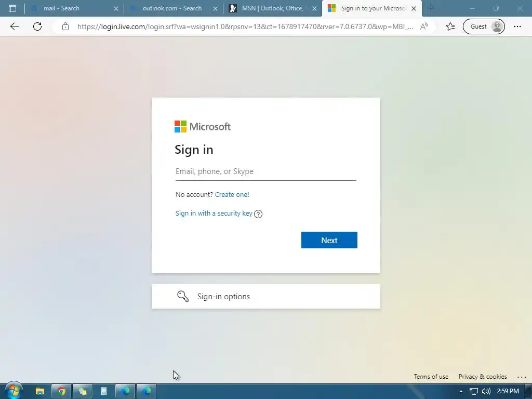
Task: Switch to the outlook.com - Search tab
Action: click(x=173, y=8)
